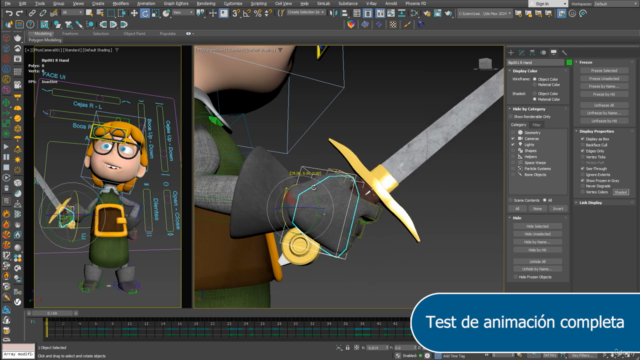Click the Freeze Selected button

(604, 71)
